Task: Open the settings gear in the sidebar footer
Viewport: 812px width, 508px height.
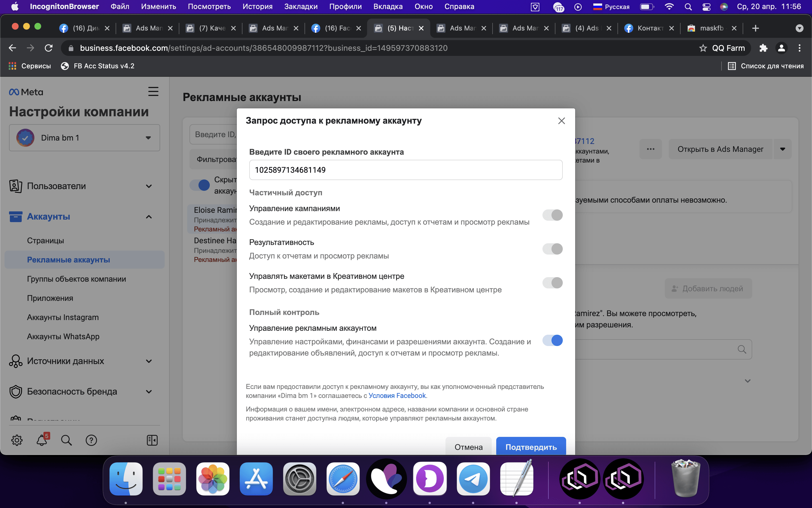Action: click(17, 440)
